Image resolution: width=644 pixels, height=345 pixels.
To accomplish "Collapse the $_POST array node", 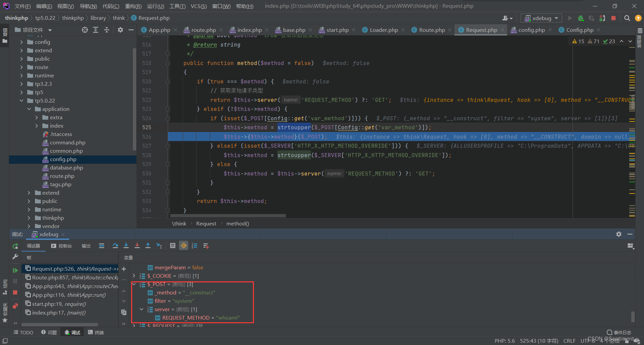I will (134, 284).
